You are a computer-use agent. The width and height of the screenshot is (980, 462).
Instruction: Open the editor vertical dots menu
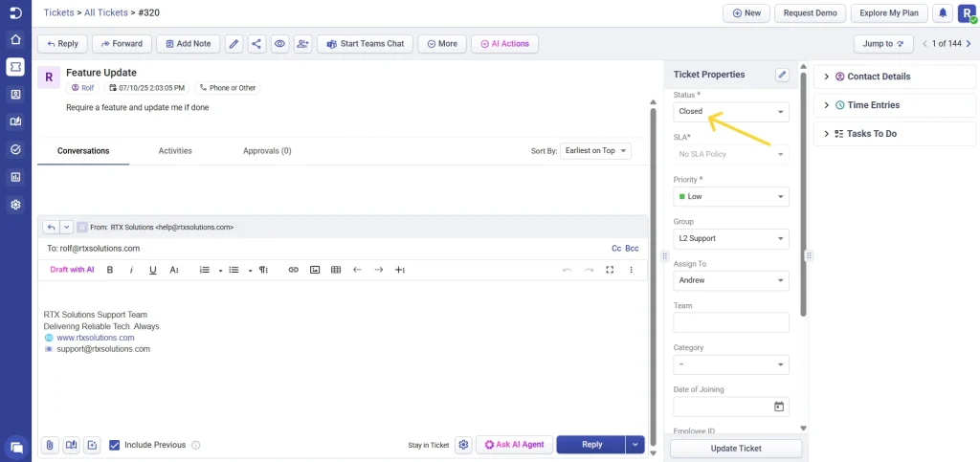point(632,270)
